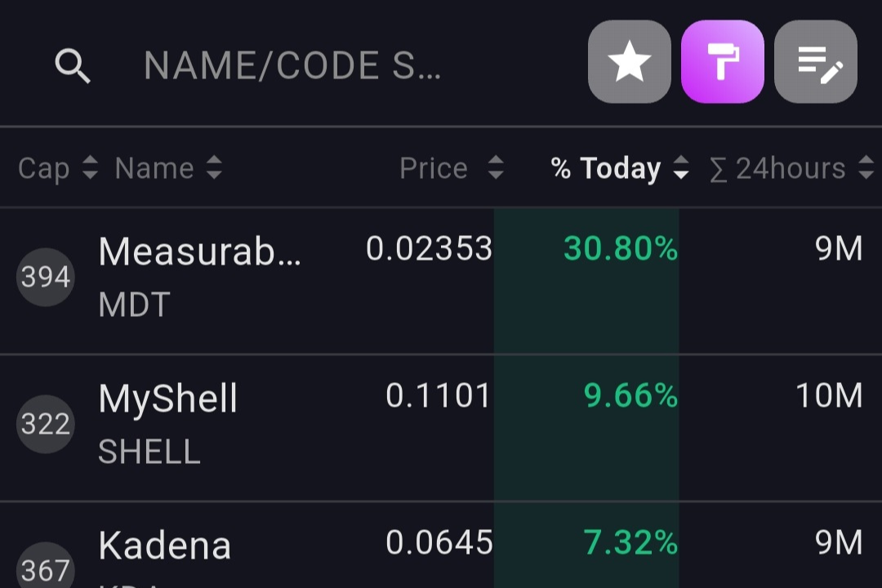The height and width of the screenshot is (588, 882).
Task: Tap the Measurable Data Token coin rank badge 394
Action: click(x=45, y=278)
